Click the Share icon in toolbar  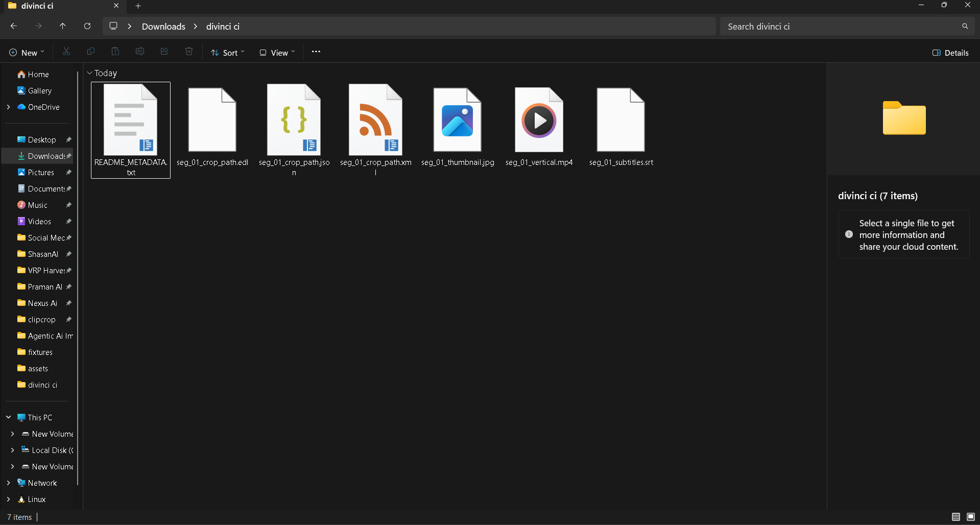point(164,52)
